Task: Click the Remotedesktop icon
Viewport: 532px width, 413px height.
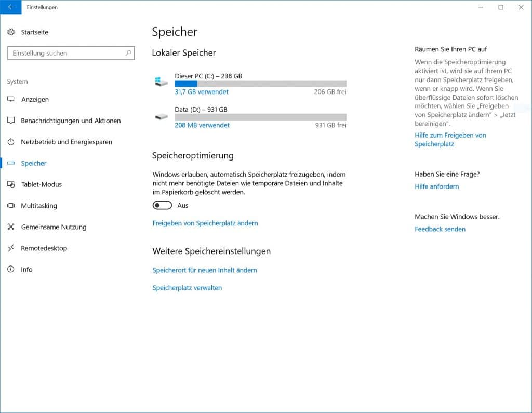Action: 11,248
